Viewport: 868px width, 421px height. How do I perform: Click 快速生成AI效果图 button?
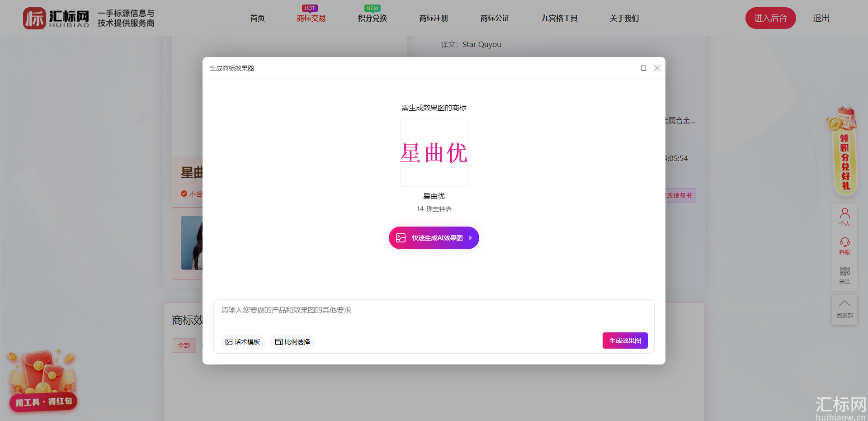(x=434, y=238)
